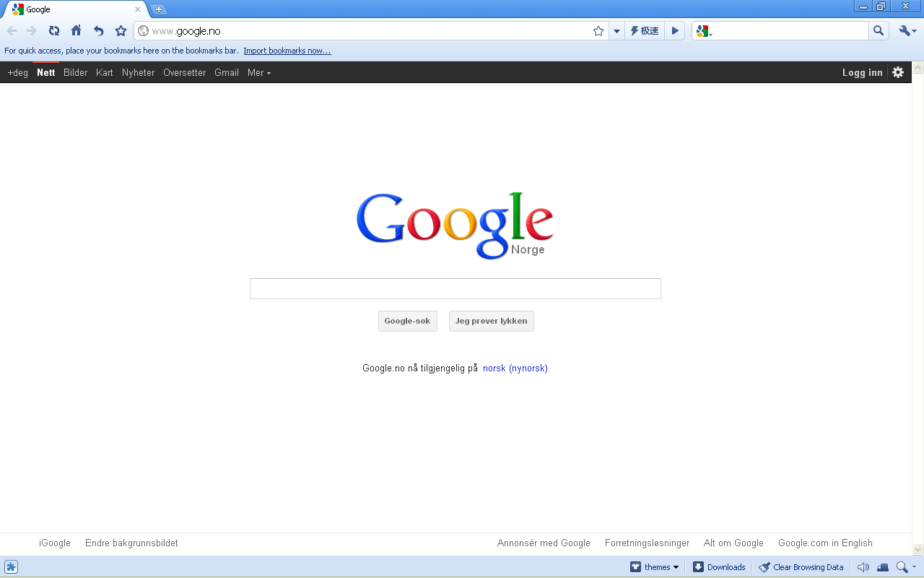The height and width of the screenshot is (578, 924).
Task: Close the Google tab
Action: coord(138,9)
